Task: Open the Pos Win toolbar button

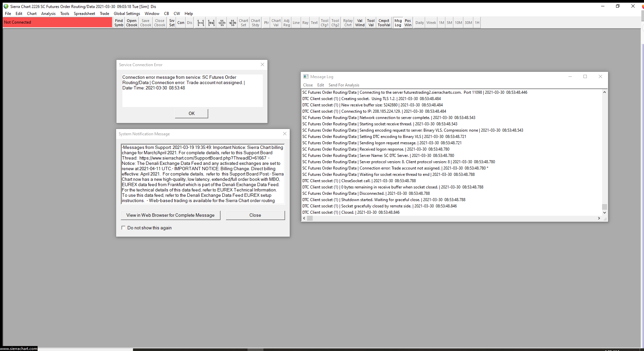Action: (x=408, y=23)
